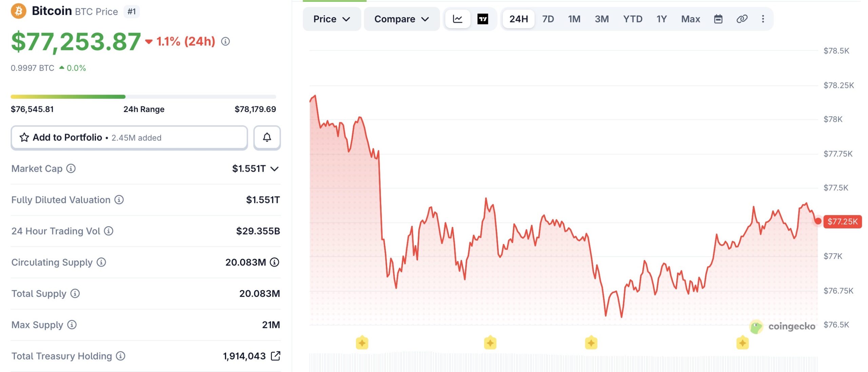Click the 1,914,043 treasury holding value
868x372 pixels.
pos(244,356)
